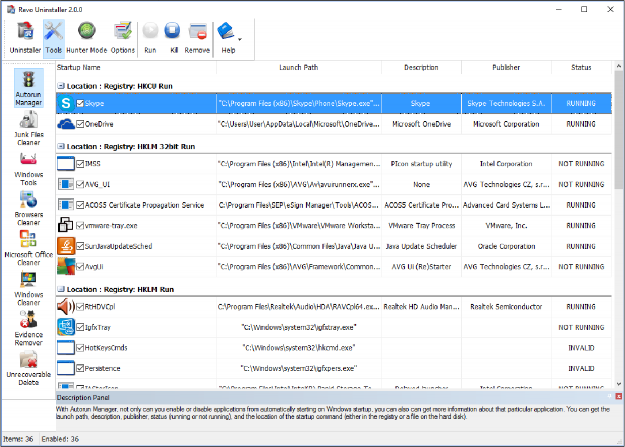Open Junk Files Cleaner tool

28,128
